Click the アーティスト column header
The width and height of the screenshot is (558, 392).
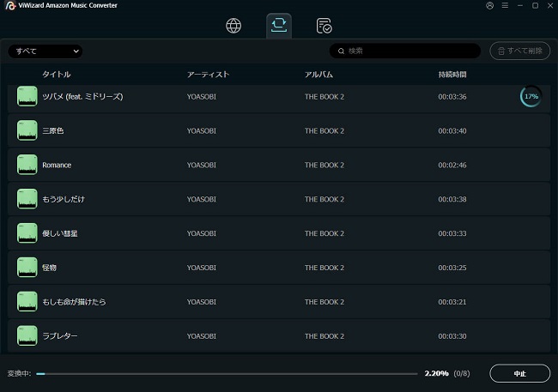click(x=209, y=75)
